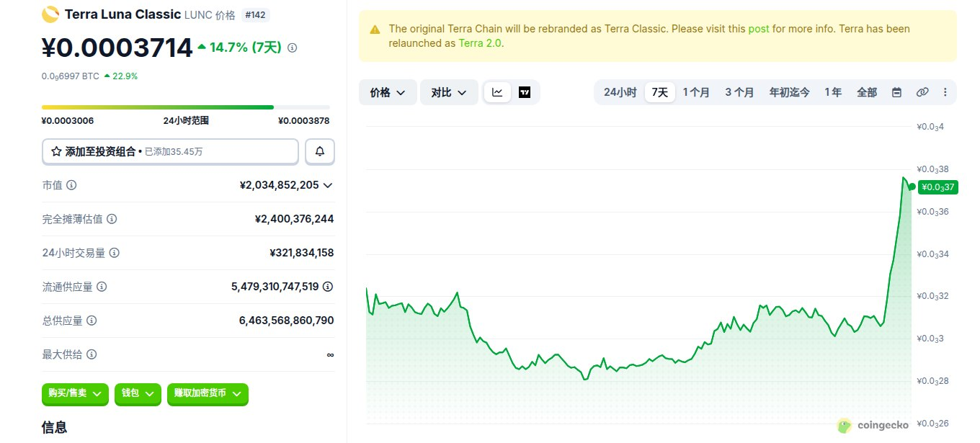Open the 赚取加密货币 dropdown

(208, 394)
